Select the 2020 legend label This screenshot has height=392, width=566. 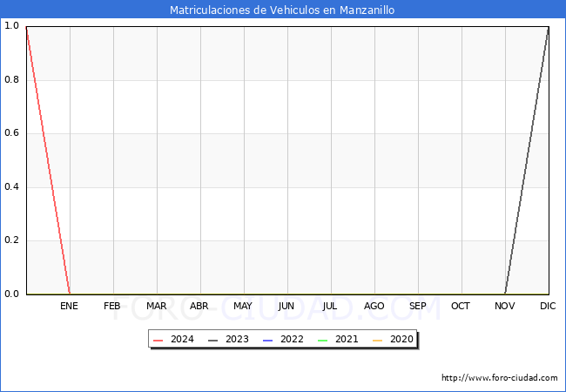pos(401,340)
